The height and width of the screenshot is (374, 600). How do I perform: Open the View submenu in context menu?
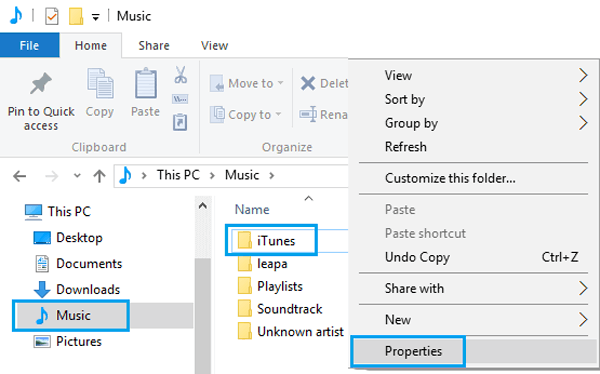click(474, 75)
